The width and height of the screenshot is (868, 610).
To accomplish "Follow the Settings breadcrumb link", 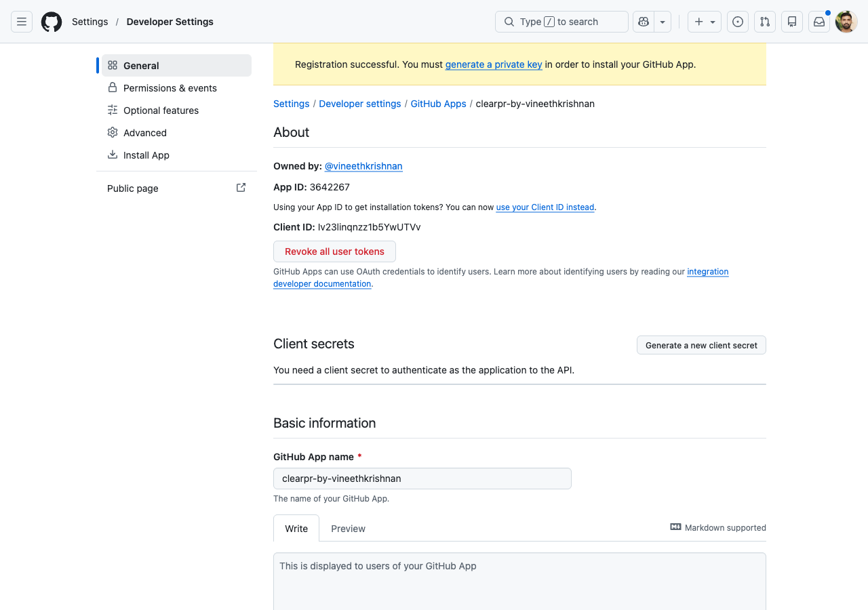I will coord(291,104).
